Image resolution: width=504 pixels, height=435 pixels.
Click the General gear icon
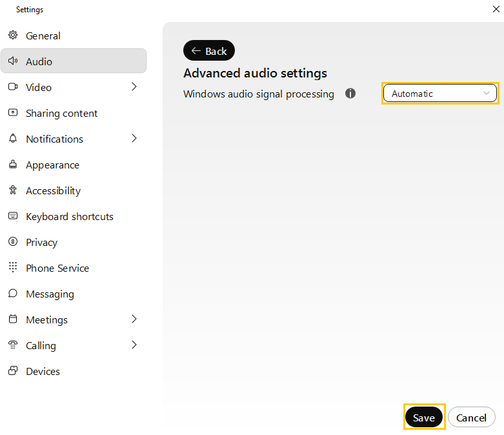coord(12,35)
